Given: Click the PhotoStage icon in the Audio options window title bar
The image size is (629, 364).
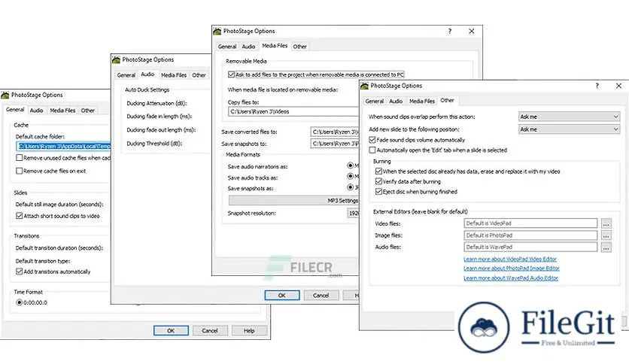Looking at the screenshot, I should tap(116, 59).
